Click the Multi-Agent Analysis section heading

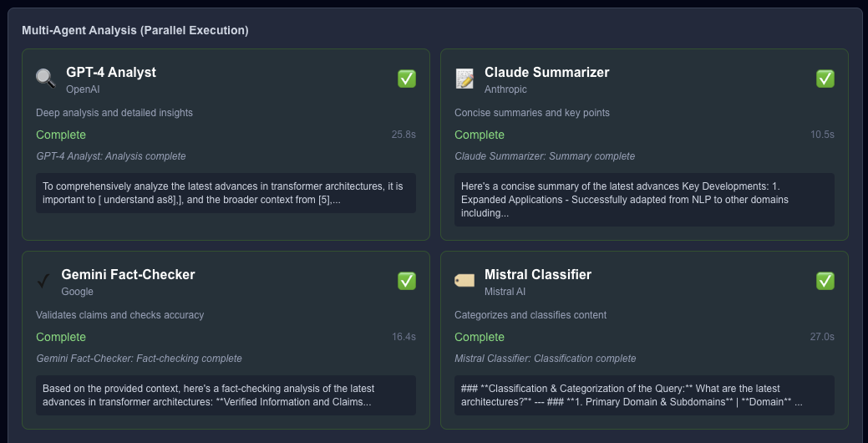[x=135, y=30]
